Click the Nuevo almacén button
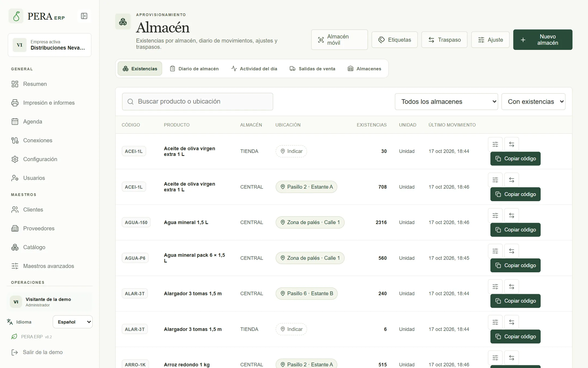The image size is (588, 368). (x=543, y=40)
